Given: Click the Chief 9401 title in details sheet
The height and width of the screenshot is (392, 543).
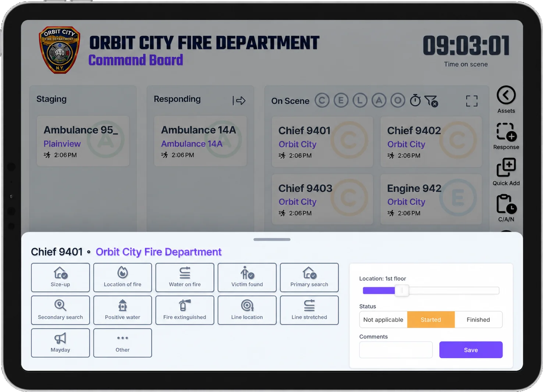Looking at the screenshot, I should 57,252.
